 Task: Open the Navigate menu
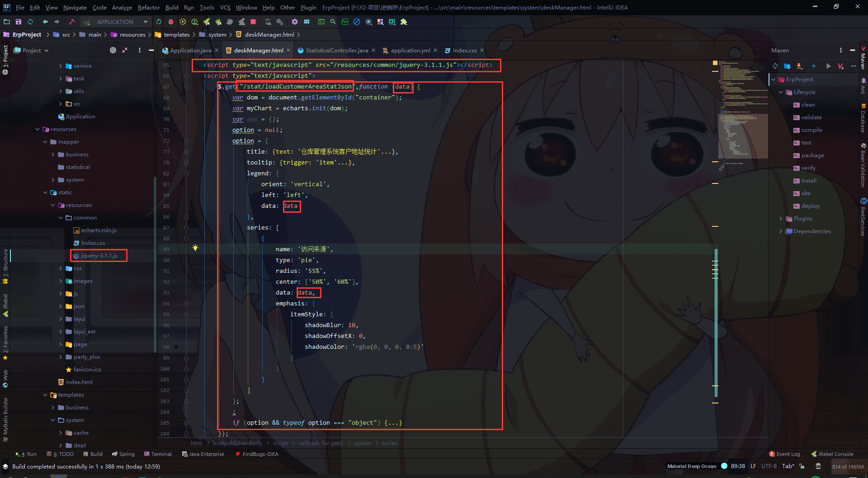(75, 7)
